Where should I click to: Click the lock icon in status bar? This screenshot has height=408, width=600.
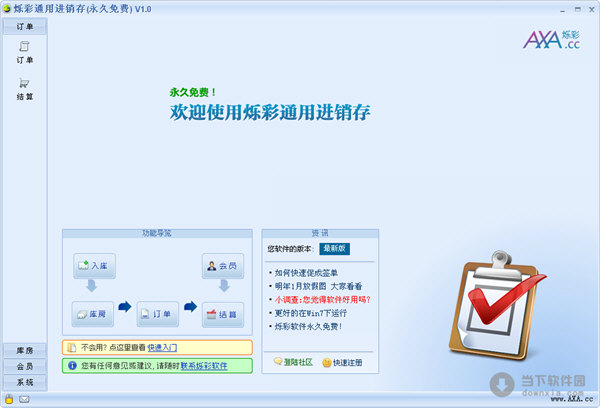click(9, 399)
